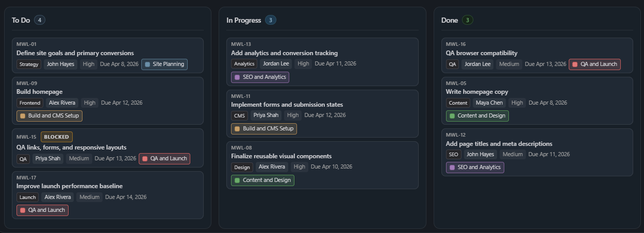Click the Done column header
This screenshot has width=644, height=233.
[450, 20]
